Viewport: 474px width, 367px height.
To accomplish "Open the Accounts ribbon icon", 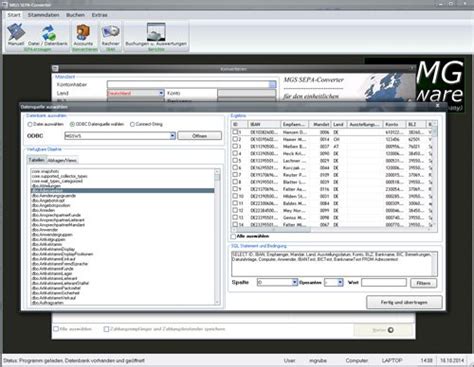I will pyautogui.click(x=83, y=35).
